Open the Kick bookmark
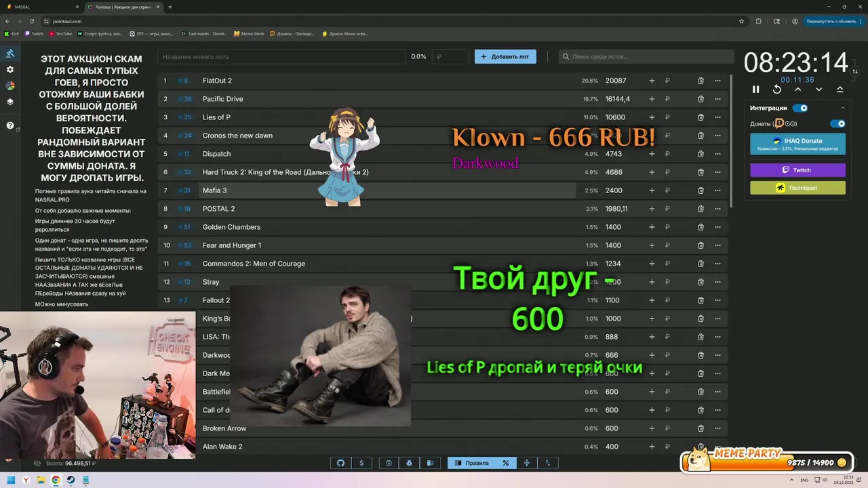This screenshot has width=868, height=488. pos(12,33)
